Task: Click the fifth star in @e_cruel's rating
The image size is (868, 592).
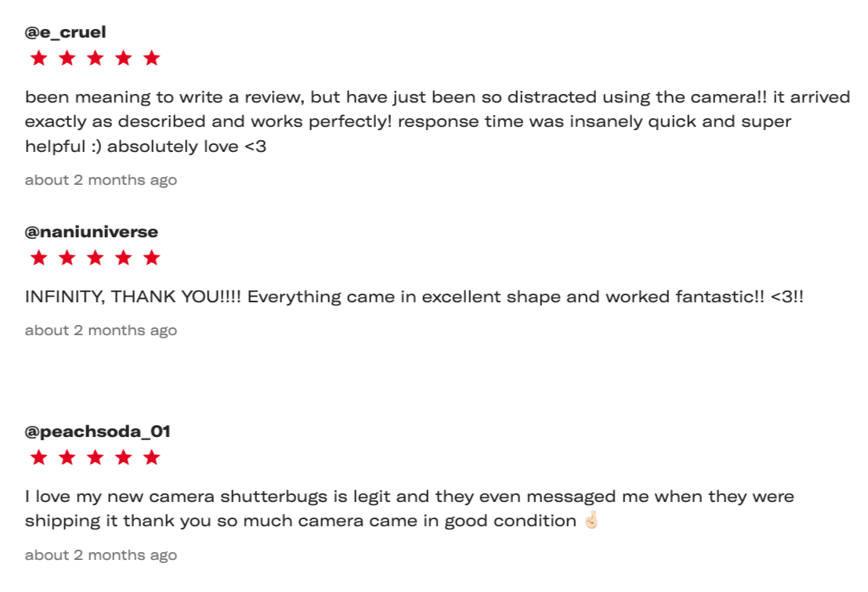Action: click(152, 58)
